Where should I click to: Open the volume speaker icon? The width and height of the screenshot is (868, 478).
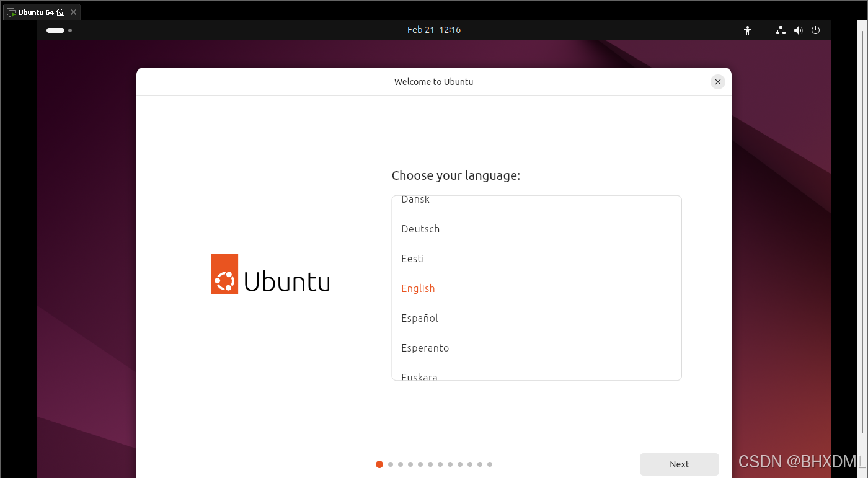pyautogui.click(x=798, y=30)
